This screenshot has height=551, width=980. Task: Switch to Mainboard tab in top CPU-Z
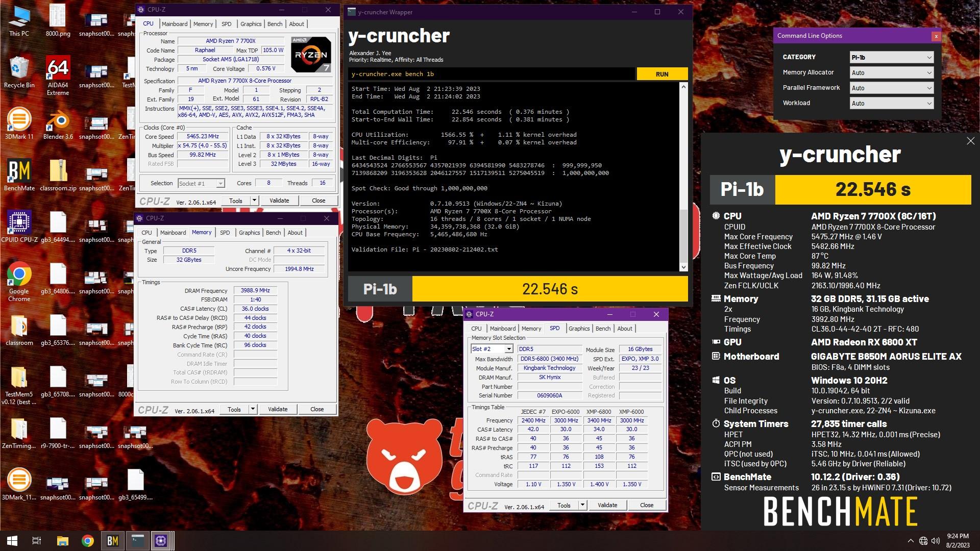click(175, 24)
